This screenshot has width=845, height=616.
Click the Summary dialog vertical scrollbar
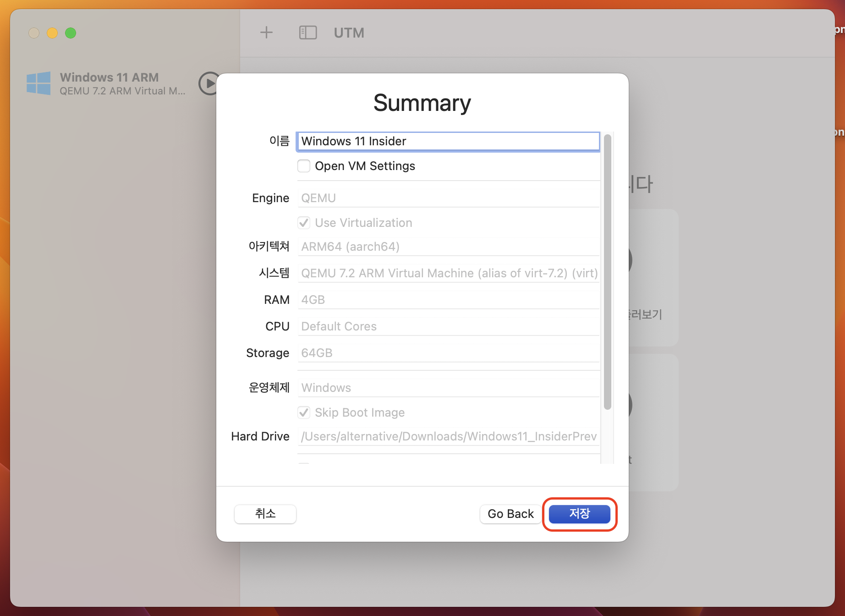coord(608,271)
